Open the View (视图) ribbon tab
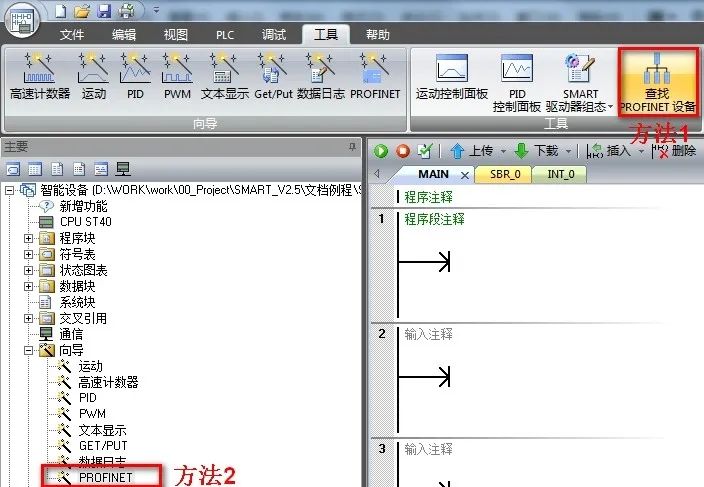 [176, 35]
